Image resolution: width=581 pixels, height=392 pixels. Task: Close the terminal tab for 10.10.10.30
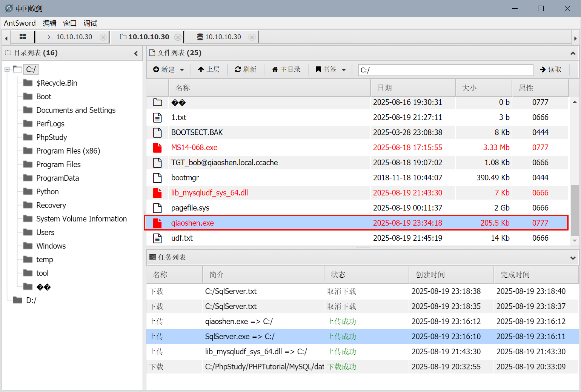click(103, 37)
